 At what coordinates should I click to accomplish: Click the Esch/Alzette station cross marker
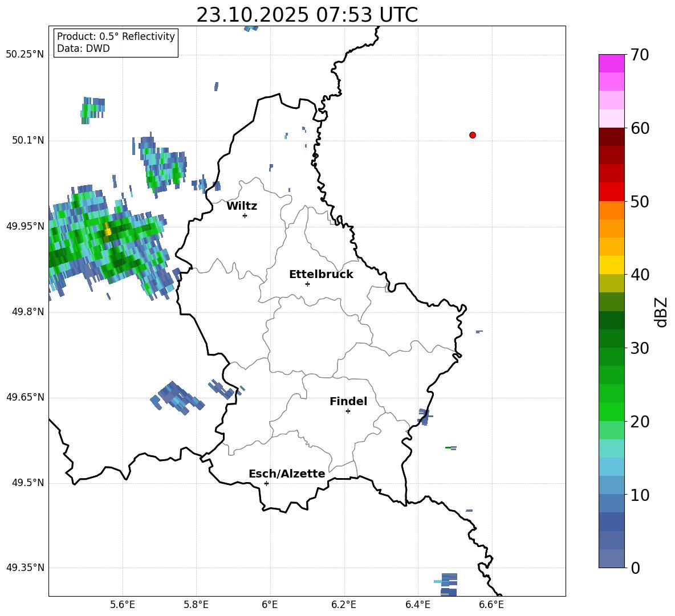pos(266,483)
